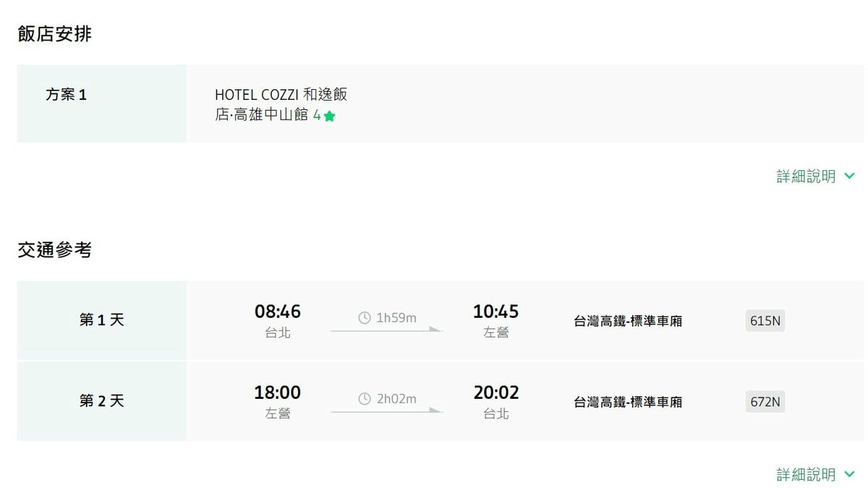Expand hotel arrangement 詳細說明
The image size is (868, 488).
[815, 176]
